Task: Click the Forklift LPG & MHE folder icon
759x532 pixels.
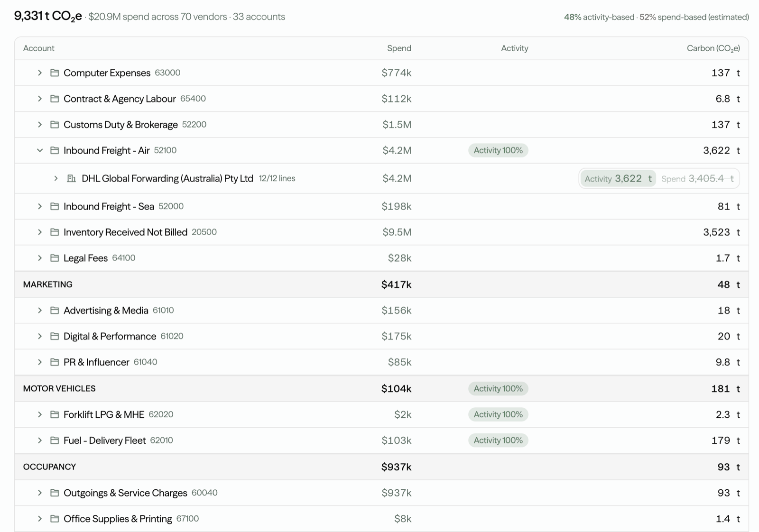Action: tap(55, 414)
